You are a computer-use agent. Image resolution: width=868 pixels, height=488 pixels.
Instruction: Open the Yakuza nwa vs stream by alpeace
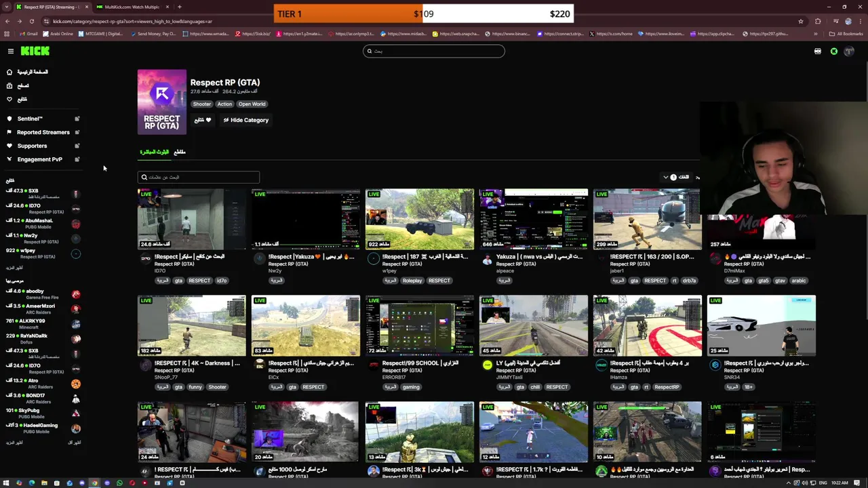point(534,219)
